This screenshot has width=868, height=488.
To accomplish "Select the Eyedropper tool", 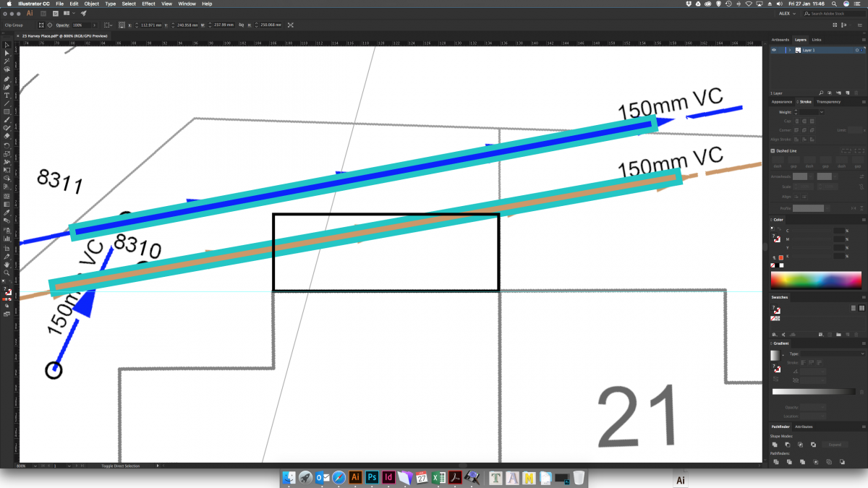I will click(7, 214).
